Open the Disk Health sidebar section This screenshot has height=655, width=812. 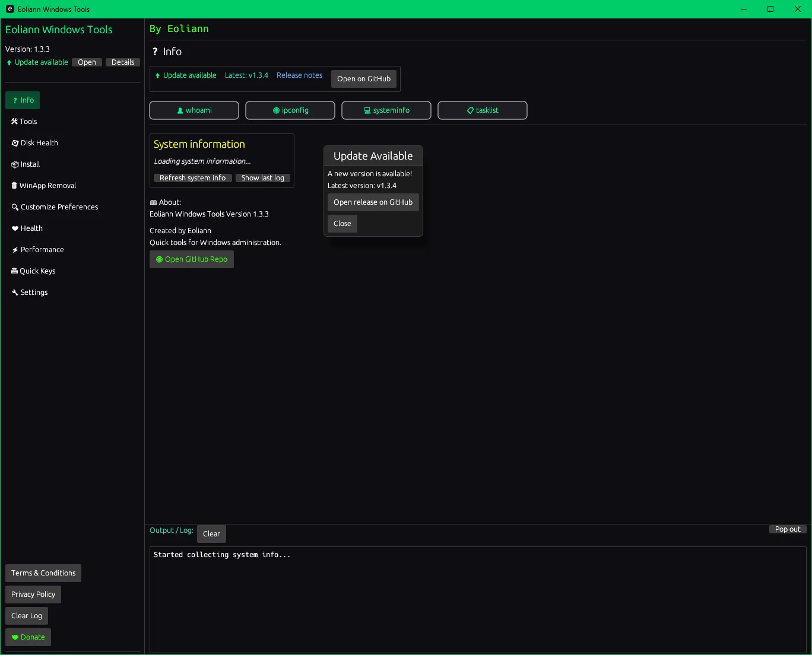pyautogui.click(x=35, y=143)
